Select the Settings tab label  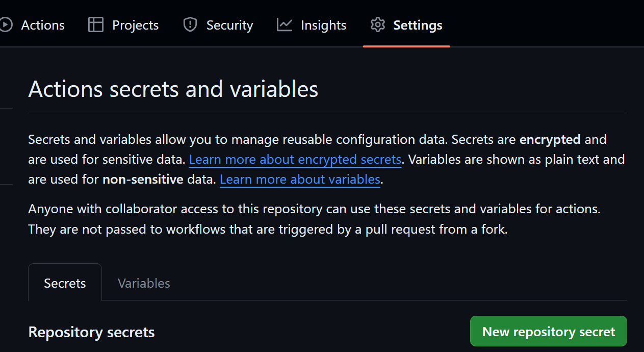point(418,25)
